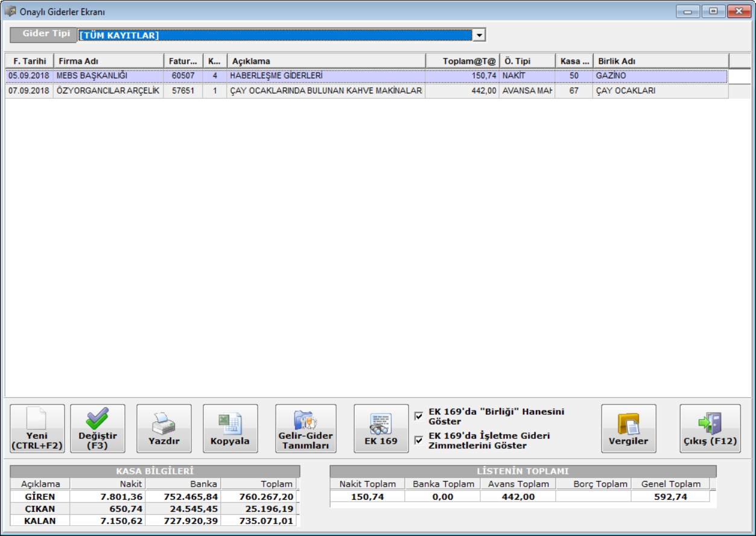Sort by the Firma Adı column header

click(109, 61)
